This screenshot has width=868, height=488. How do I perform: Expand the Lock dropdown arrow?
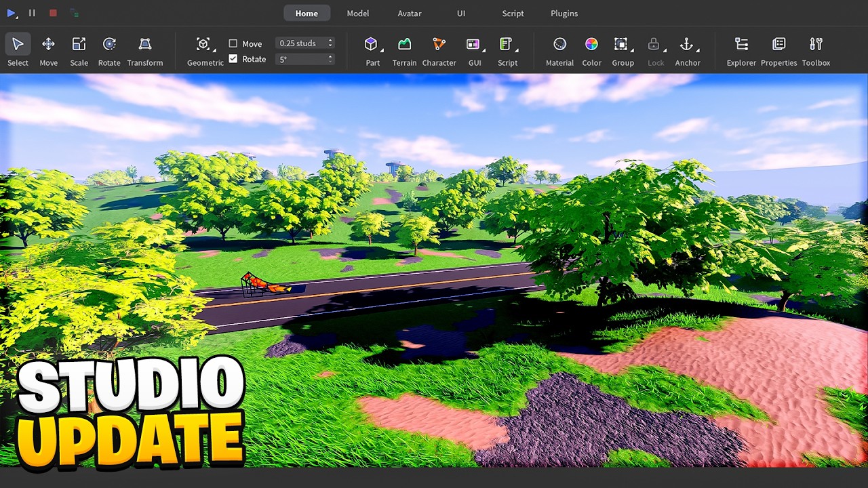click(x=665, y=50)
